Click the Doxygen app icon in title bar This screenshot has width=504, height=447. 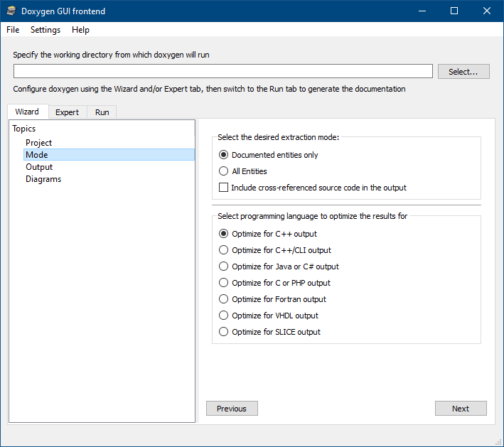(11, 11)
